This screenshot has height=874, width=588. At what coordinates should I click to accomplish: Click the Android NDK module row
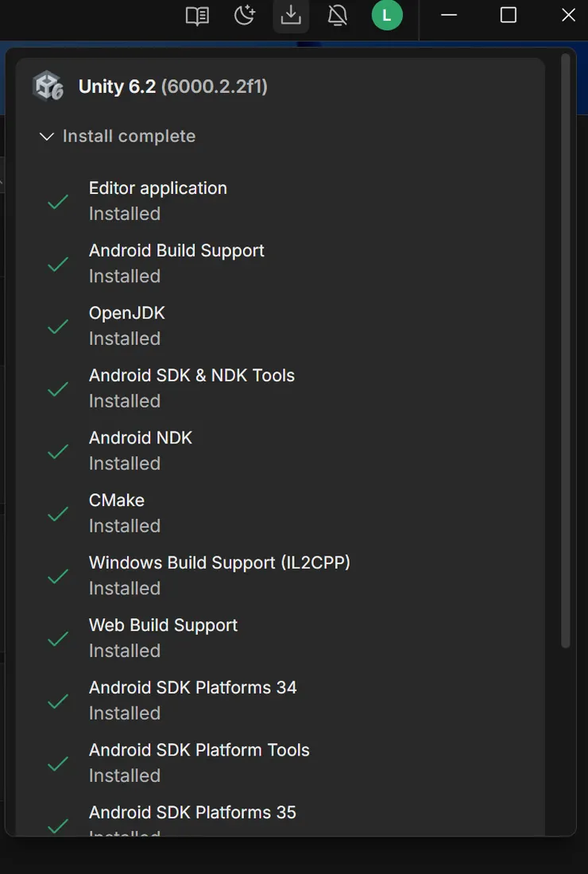(x=141, y=439)
